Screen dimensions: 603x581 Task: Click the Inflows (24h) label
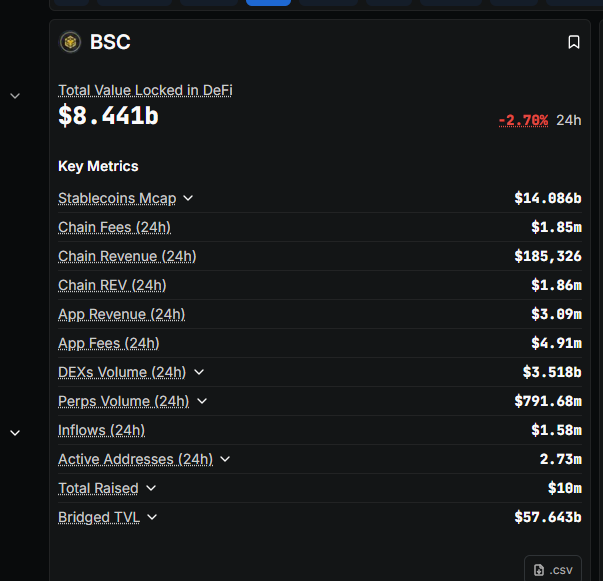click(x=101, y=430)
